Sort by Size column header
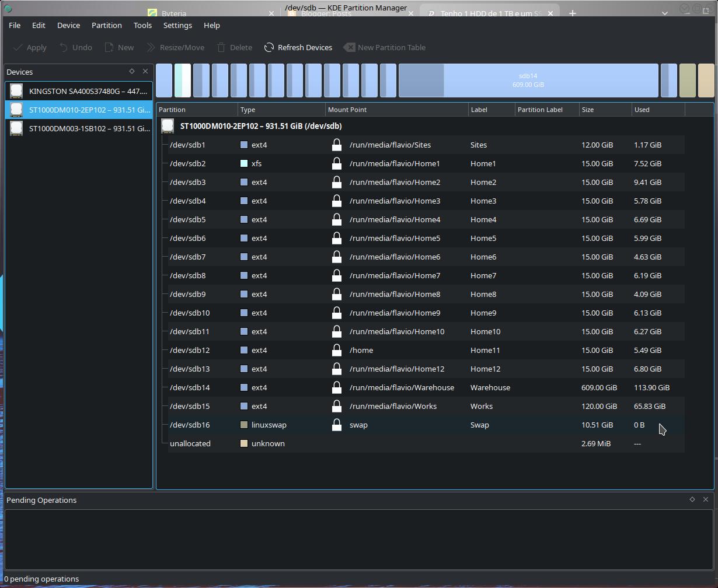 (605, 110)
